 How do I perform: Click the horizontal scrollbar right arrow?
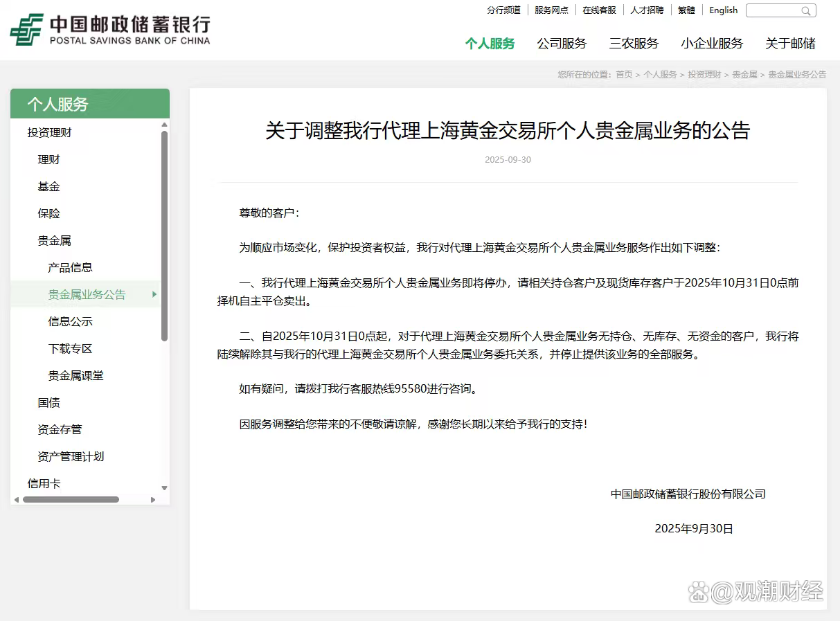[x=153, y=499]
